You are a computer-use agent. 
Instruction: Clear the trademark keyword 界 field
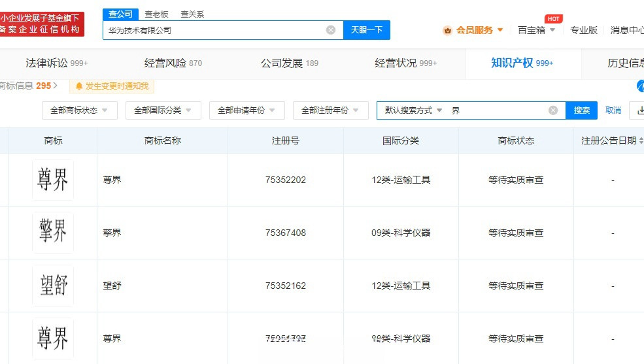coord(553,110)
